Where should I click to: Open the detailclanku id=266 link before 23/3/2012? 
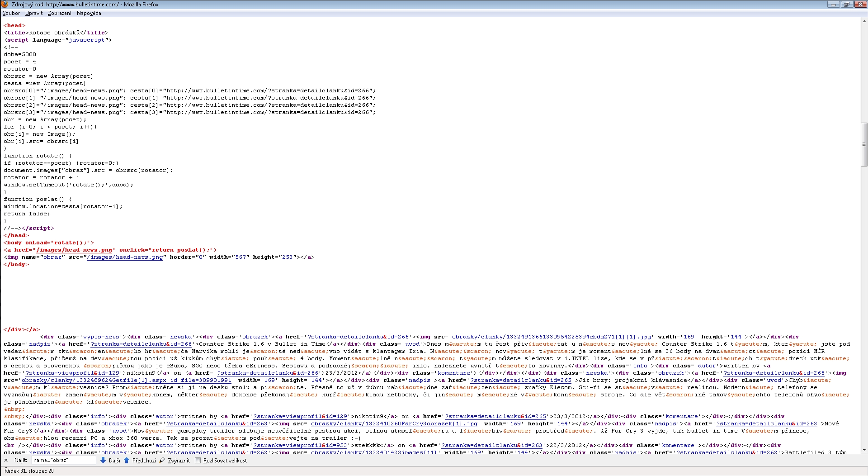(268, 373)
